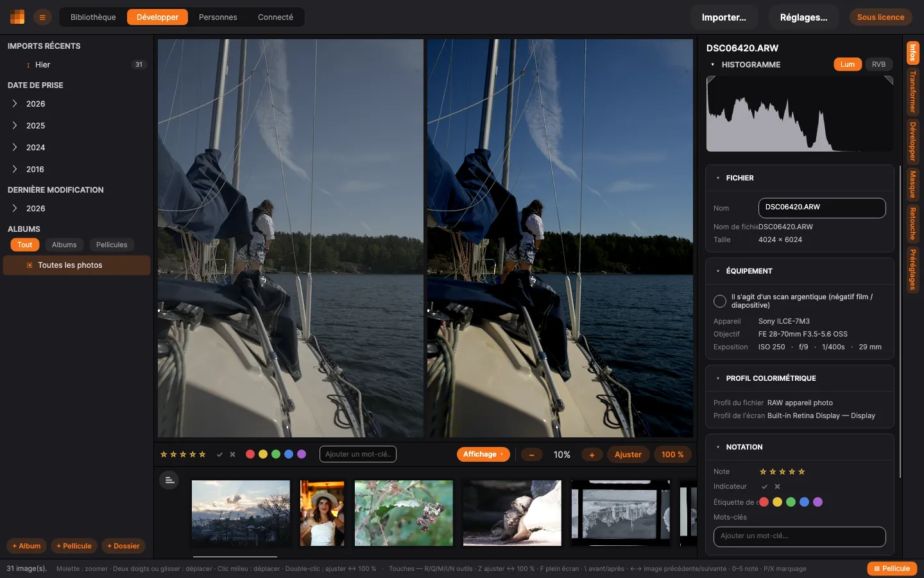Apply blue label in bottom toolbar
Screen dimensions: 924x578
pyautogui.click(x=289, y=454)
